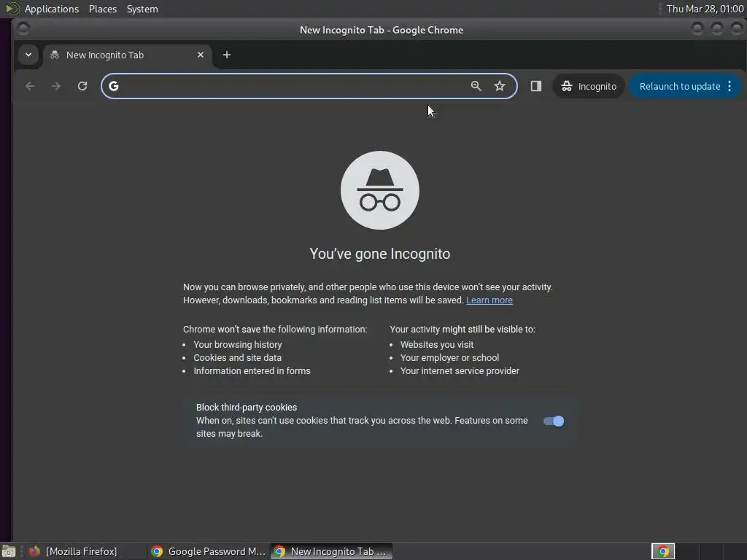Open Chrome's three-dot menu
Image resolution: width=747 pixels, height=560 pixels.
point(729,86)
